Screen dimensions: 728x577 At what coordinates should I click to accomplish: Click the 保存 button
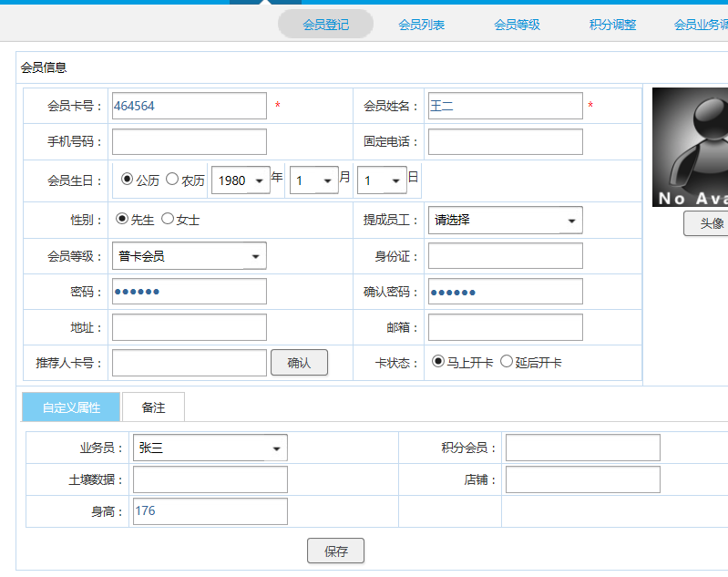[x=335, y=551]
